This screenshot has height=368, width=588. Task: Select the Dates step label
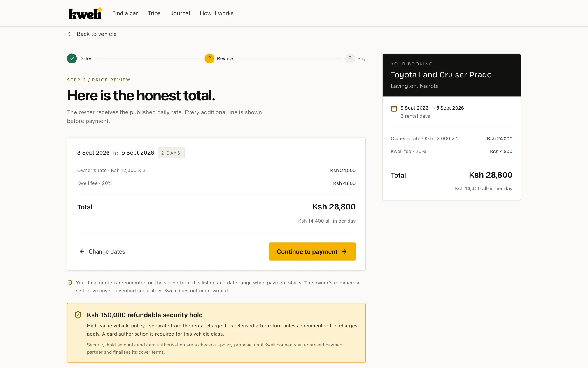click(x=86, y=58)
